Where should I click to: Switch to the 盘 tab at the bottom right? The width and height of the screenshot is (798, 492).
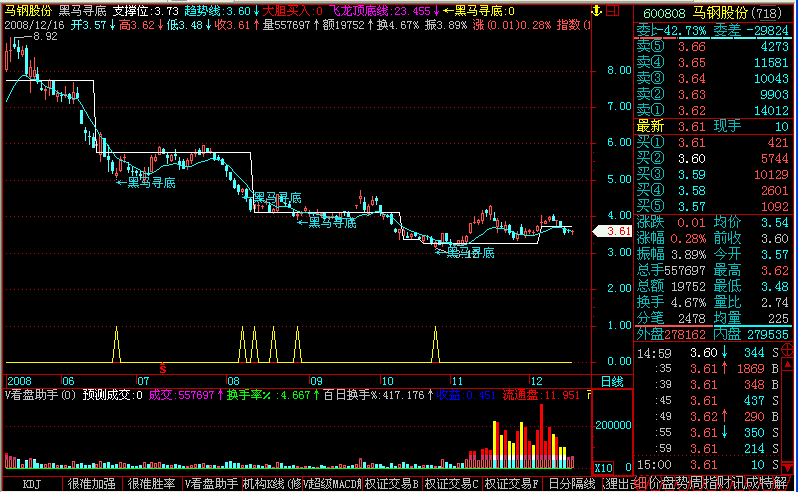pyautogui.click(x=669, y=483)
